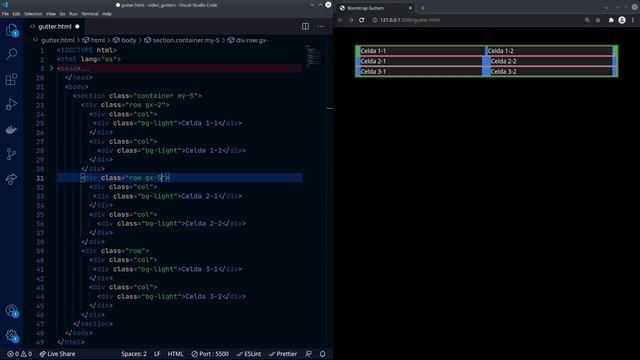The width and height of the screenshot is (640, 360).
Task: Open the Docker view in activity bar
Action: tap(11, 130)
